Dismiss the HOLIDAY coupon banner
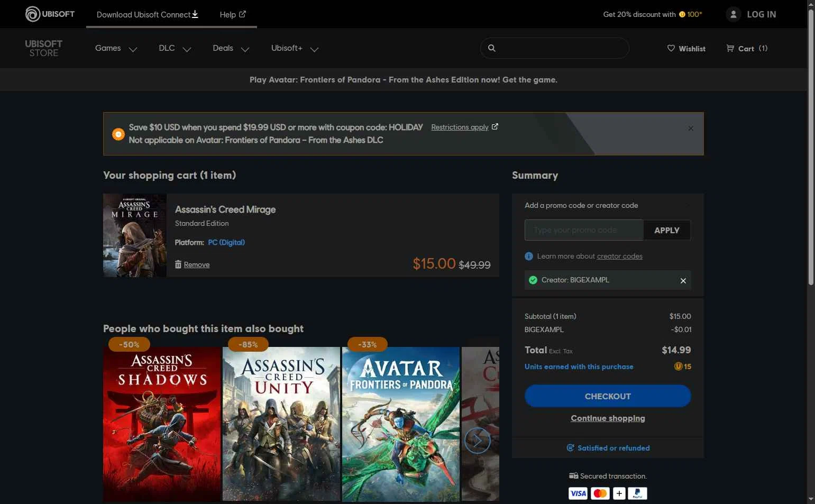The width and height of the screenshot is (815, 504). tap(691, 129)
